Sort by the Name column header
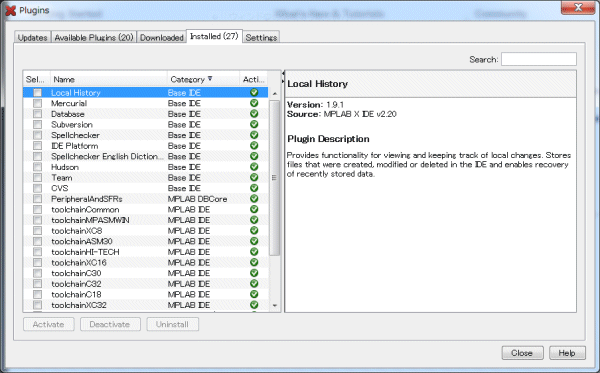The image size is (600, 373). (109, 79)
